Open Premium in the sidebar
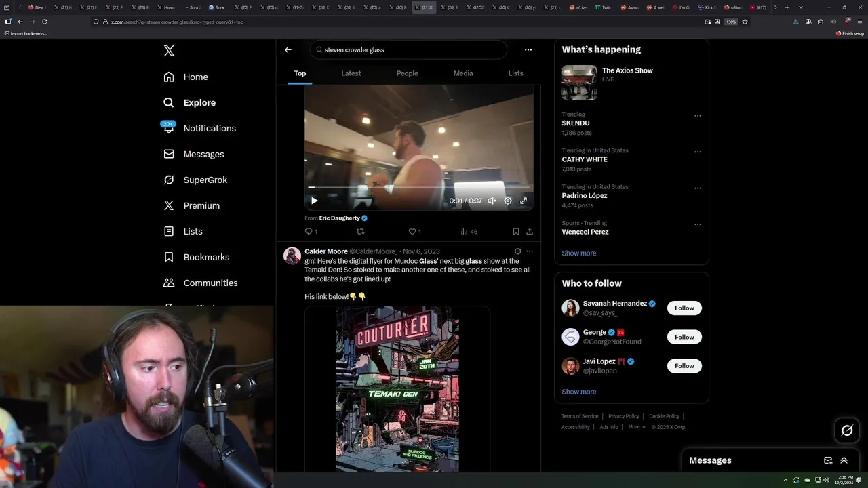This screenshot has height=488, width=868. 191,205
